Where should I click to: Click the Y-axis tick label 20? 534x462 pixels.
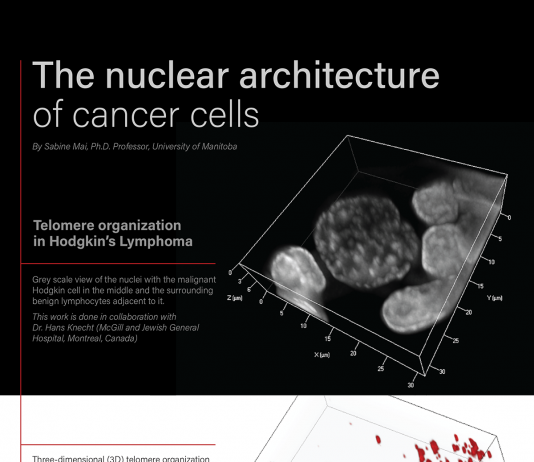[469, 312]
